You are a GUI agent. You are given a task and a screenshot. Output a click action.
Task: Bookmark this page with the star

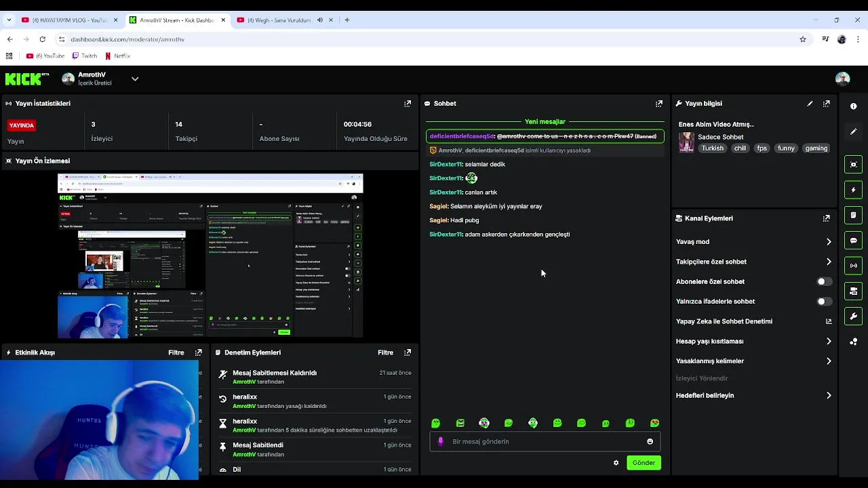[x=803, y=39]
